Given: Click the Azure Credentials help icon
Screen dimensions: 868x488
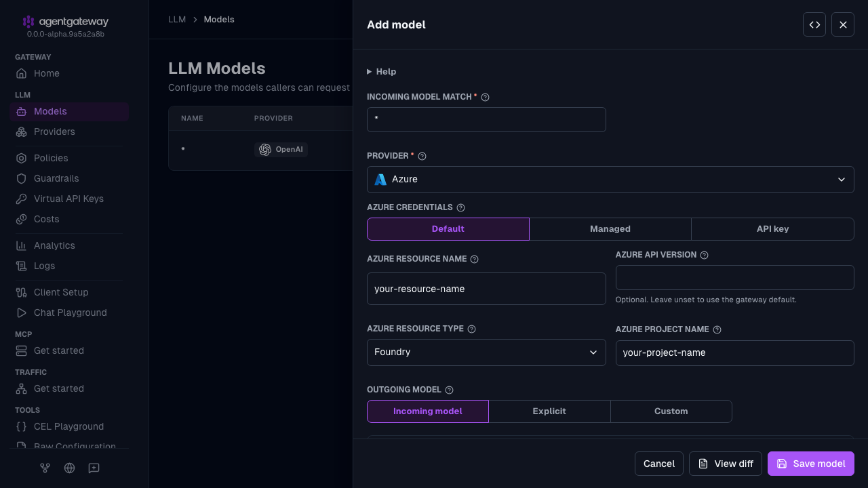Looking at the screenshot, I should [x=460, y=207].
